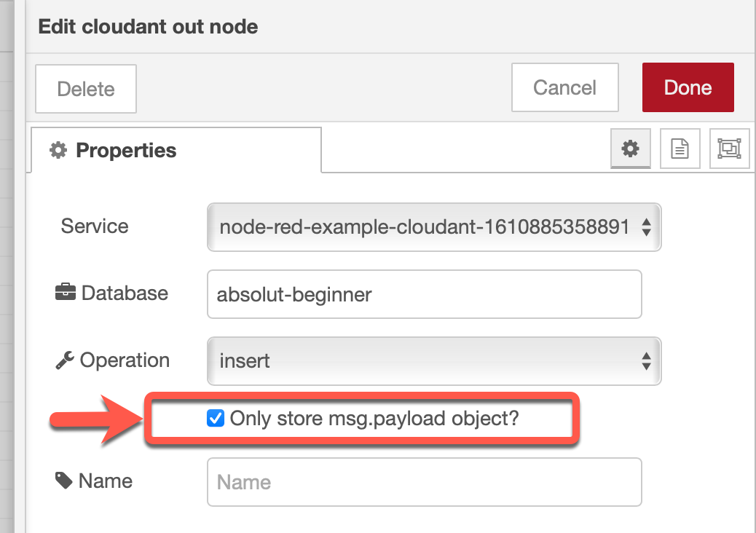Open the Service dropdown list
756x533 pixels.
[x=434, y=227]
